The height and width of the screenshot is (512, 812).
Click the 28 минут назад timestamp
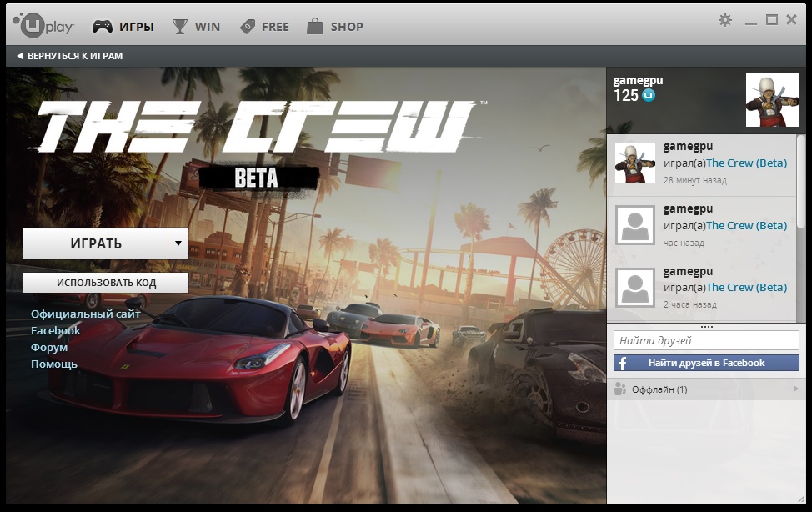(x=695, y=180)
